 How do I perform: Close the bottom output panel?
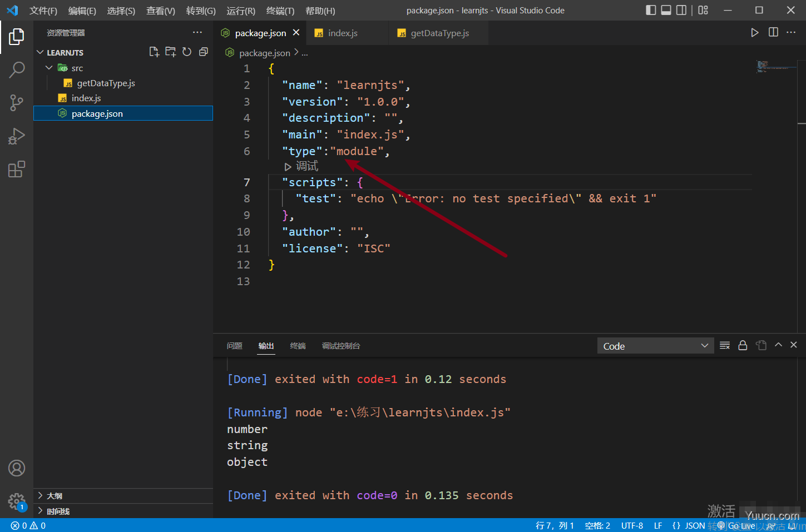click(794, 345)
